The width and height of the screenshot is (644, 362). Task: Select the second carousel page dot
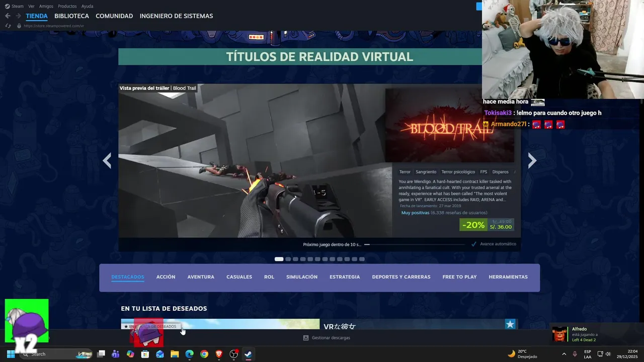pyautogui.click(x=288, y=259)
